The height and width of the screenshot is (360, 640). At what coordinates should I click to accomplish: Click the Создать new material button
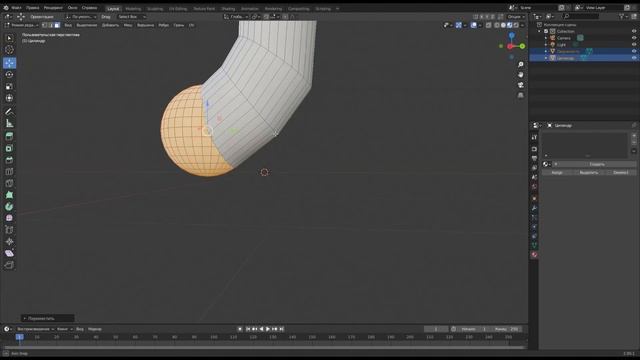click(x=594, y=164)
